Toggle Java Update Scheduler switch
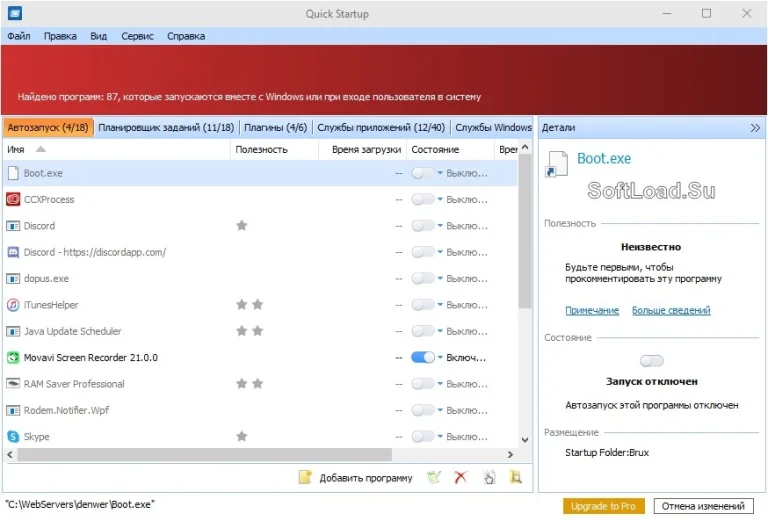Image resolution: width=768 pixels, height=521 pixels. [x=423, y=331]
